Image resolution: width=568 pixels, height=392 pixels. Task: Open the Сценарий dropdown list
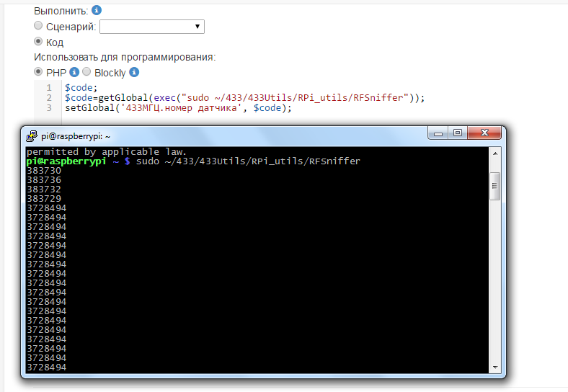(152, 27)
